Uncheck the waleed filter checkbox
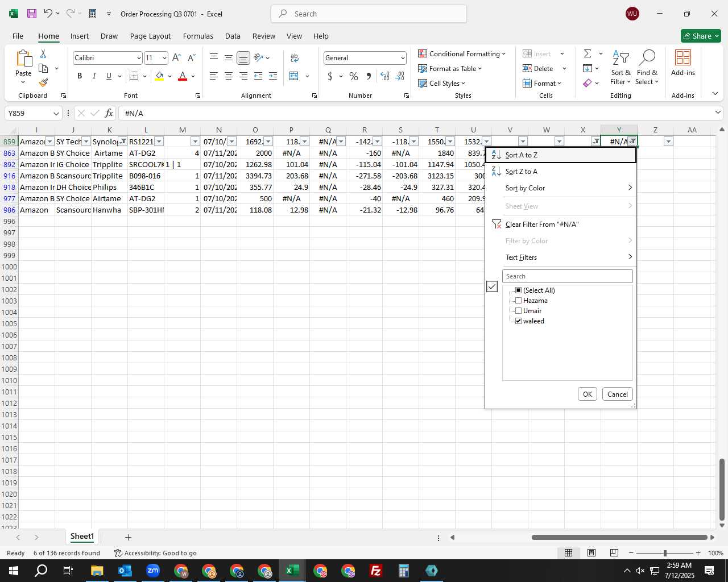The height and width of the screenshot is (582, 728). pos(518,321)
